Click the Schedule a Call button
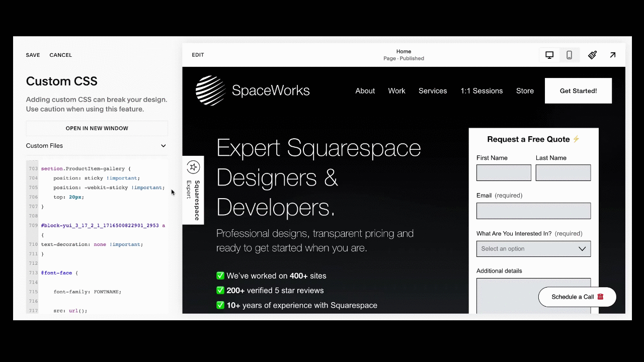The image size is (644, 362). click(x=577, y=297)
